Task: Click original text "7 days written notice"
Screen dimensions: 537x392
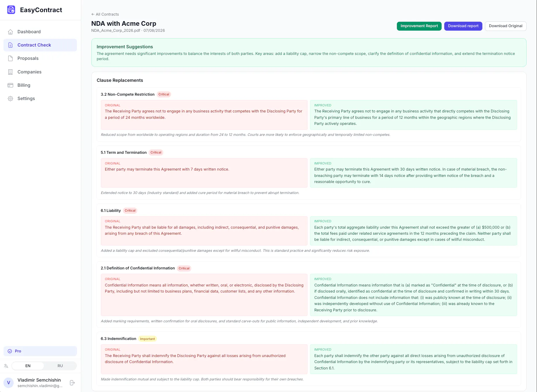Action: (x=167, y=169)
